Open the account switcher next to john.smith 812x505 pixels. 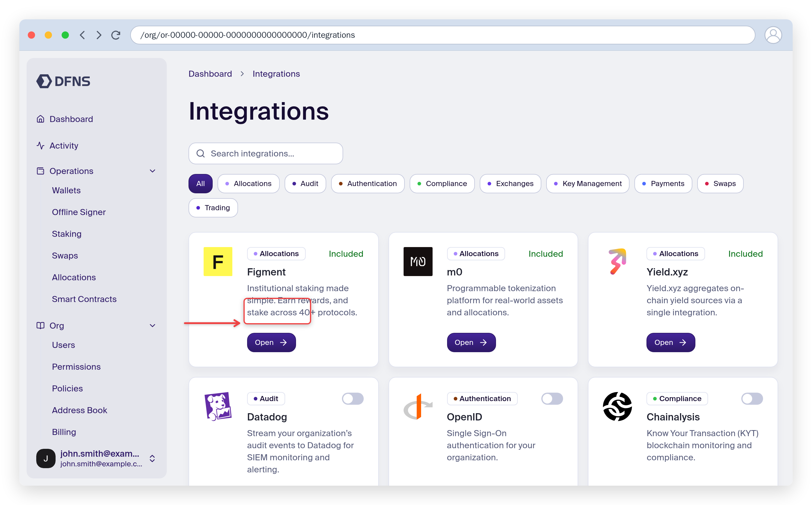coord(152,458)
